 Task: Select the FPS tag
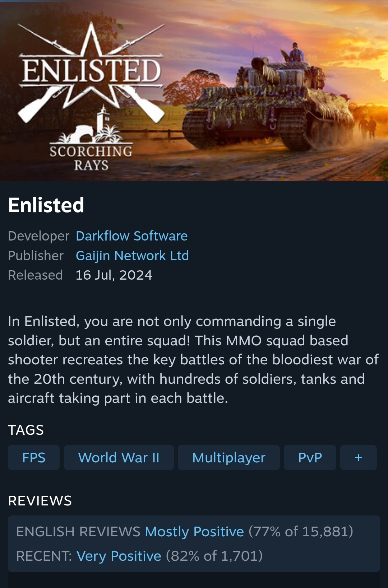click(34, 458)
